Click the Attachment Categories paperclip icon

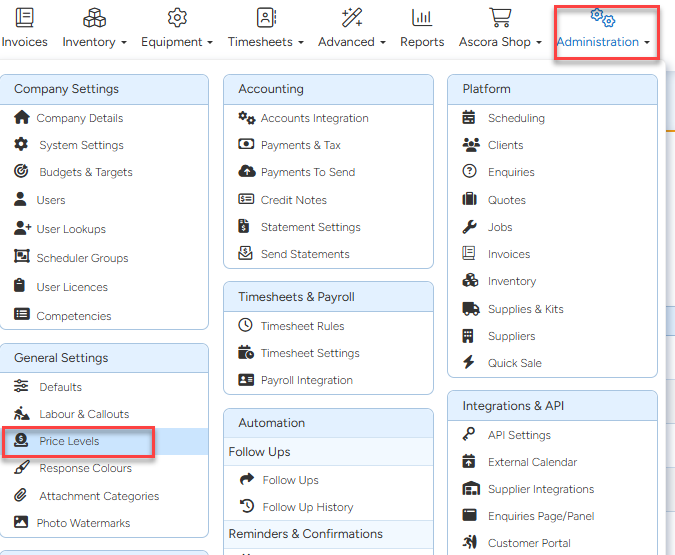21,496
